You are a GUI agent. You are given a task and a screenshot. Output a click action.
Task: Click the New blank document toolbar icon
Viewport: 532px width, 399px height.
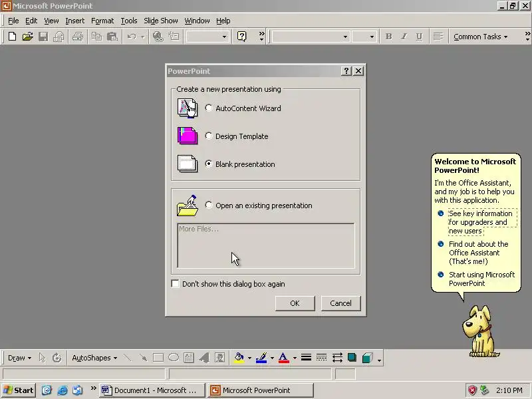click(12, 37)
